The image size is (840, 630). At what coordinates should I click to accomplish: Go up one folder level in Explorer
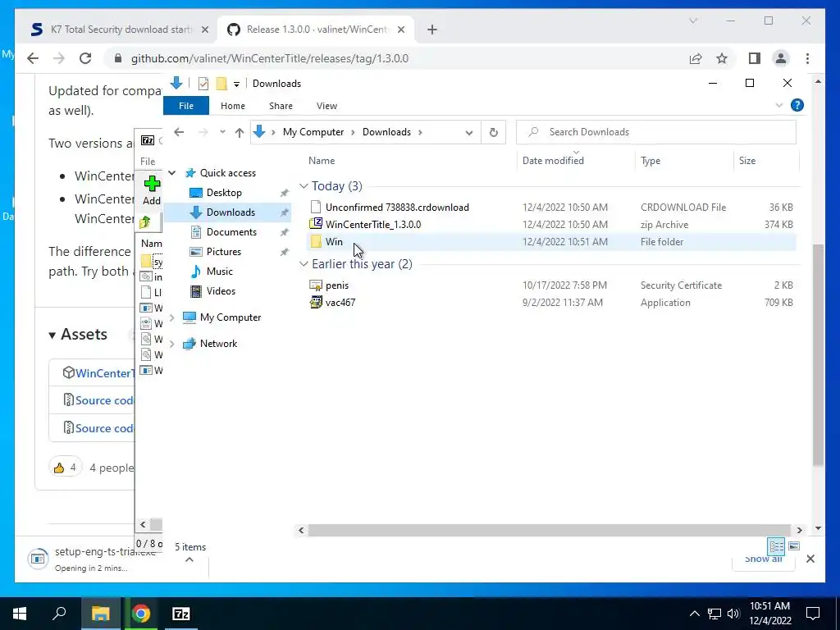240,132
